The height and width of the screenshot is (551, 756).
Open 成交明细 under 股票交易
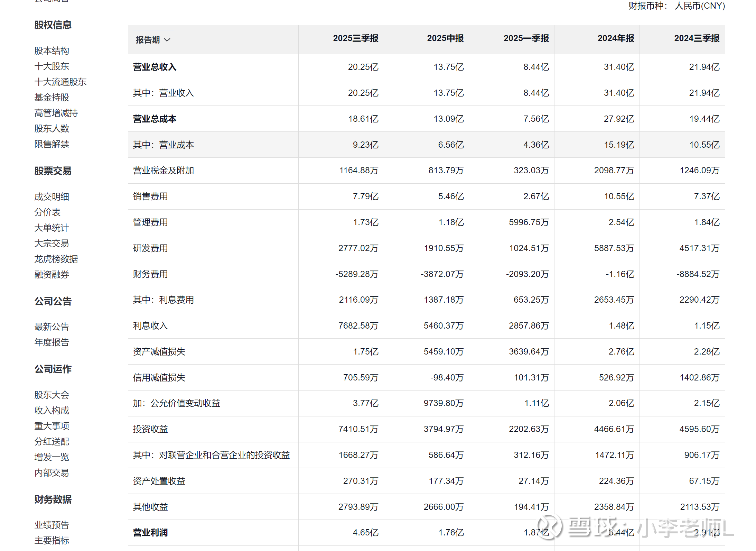[52, 197]
